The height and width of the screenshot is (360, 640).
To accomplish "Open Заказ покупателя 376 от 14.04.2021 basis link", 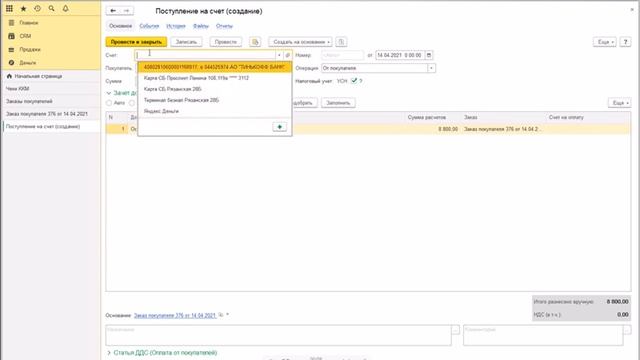I will (175, 316).
